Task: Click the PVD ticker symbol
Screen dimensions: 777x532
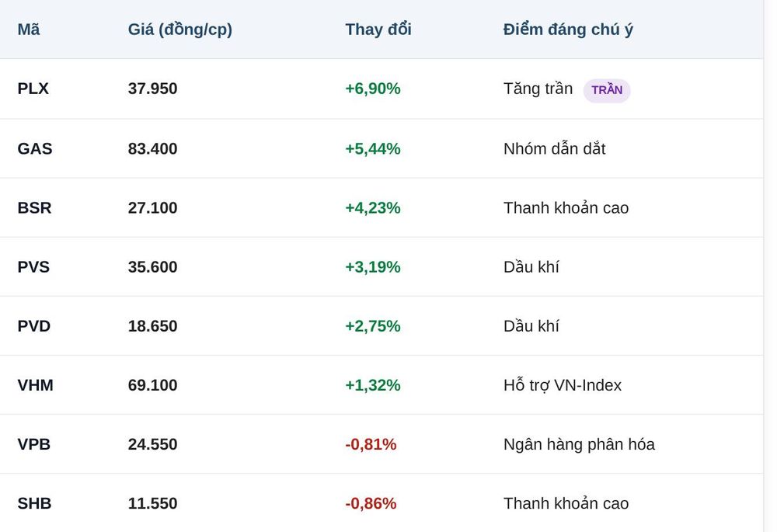Action: tap(33, 326)
